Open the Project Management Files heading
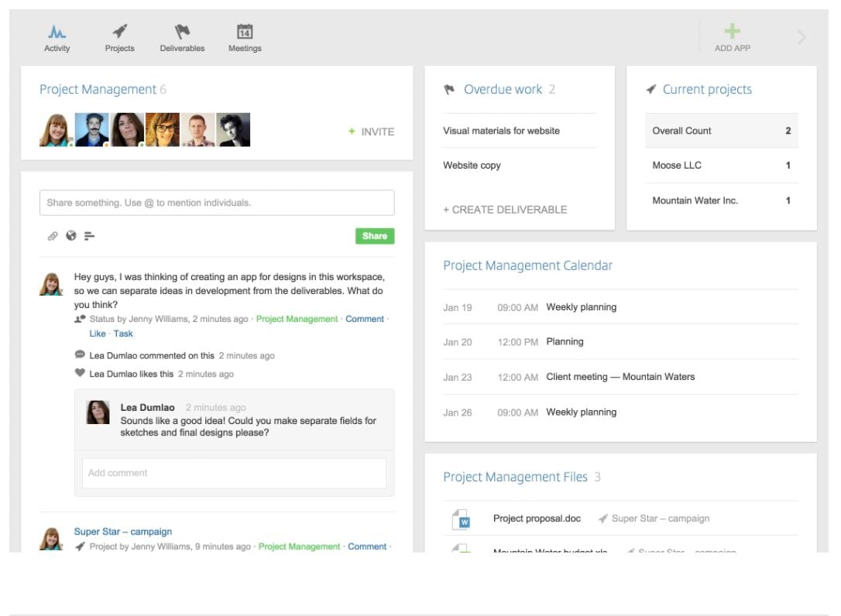The width and height of the screenshot is (841, 616). click(x=515, y=477)
